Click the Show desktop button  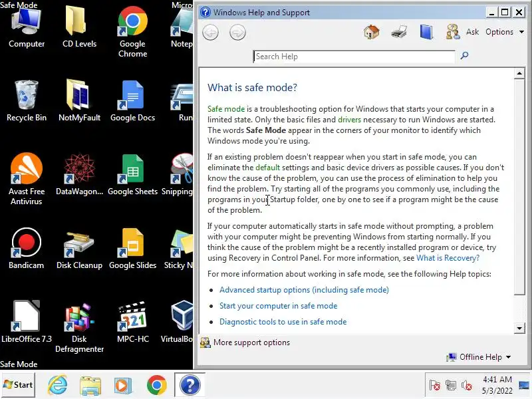pos(524,385)
